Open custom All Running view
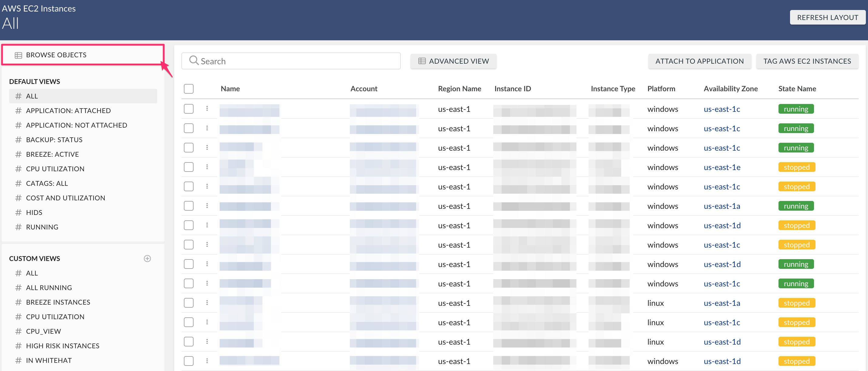The width and height of the screenshot is (868, 371). tap(49, 288)
